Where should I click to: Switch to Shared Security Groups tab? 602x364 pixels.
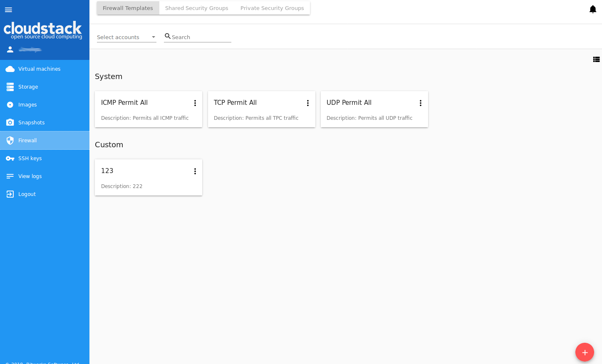196,8
